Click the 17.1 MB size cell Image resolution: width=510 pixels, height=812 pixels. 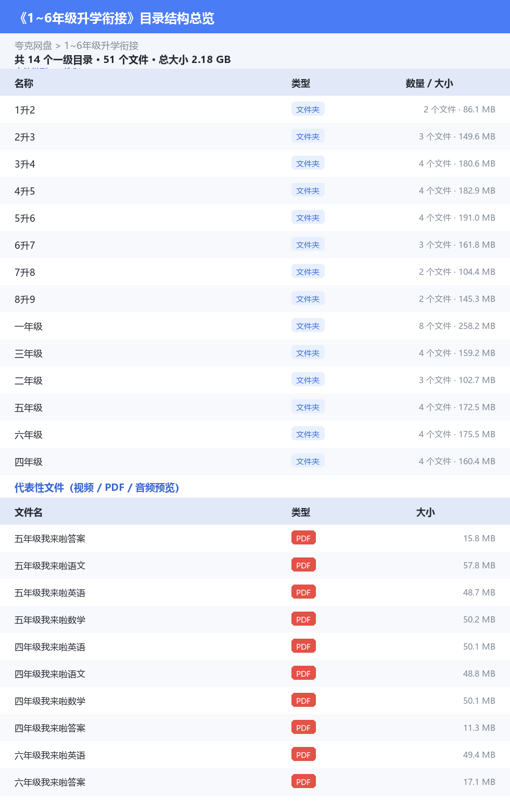tap(479, 782)
